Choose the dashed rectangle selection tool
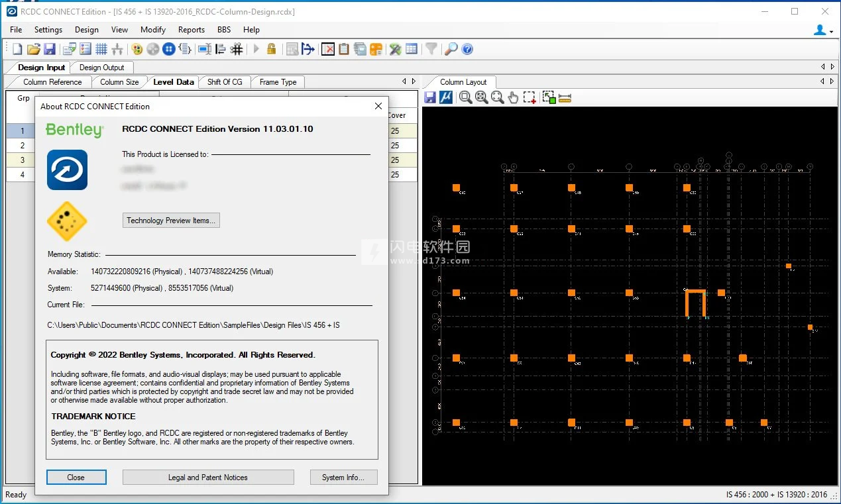This screenshot has width=841, height=504. click(530, 97)
